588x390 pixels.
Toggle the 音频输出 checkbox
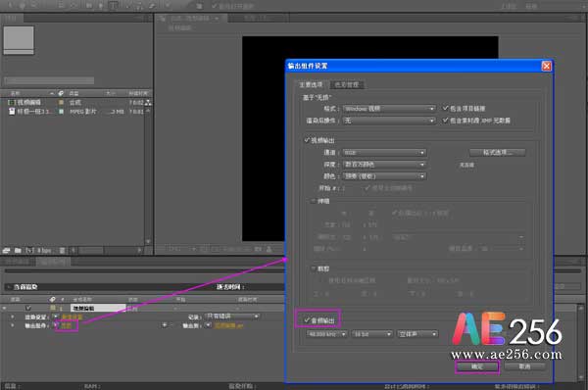[x=307, y=320]
